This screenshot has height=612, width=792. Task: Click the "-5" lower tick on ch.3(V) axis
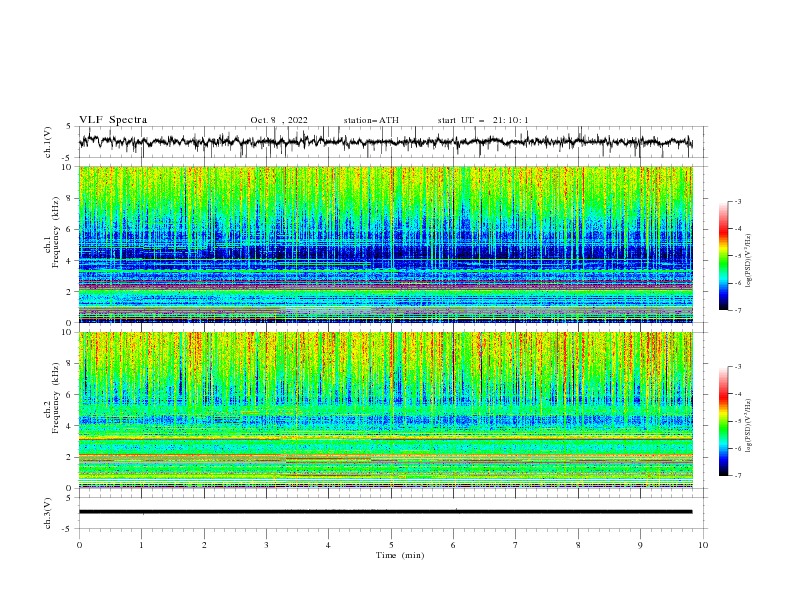click(x=68, y=529)
